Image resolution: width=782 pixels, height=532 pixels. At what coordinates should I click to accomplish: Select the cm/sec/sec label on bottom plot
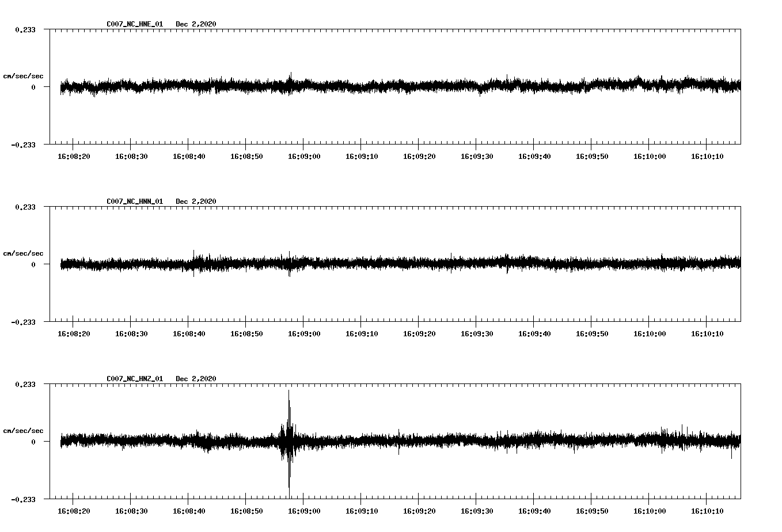24,430
